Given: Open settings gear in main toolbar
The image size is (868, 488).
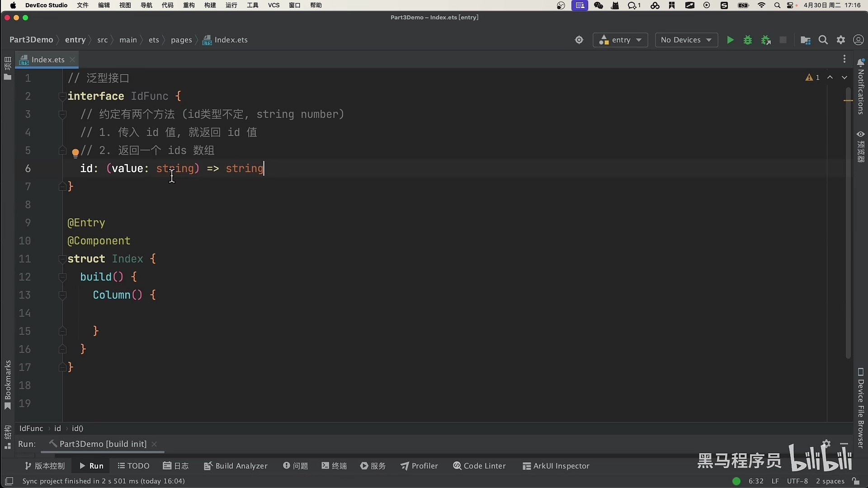Looking at the screenshot, I should 841,40.
